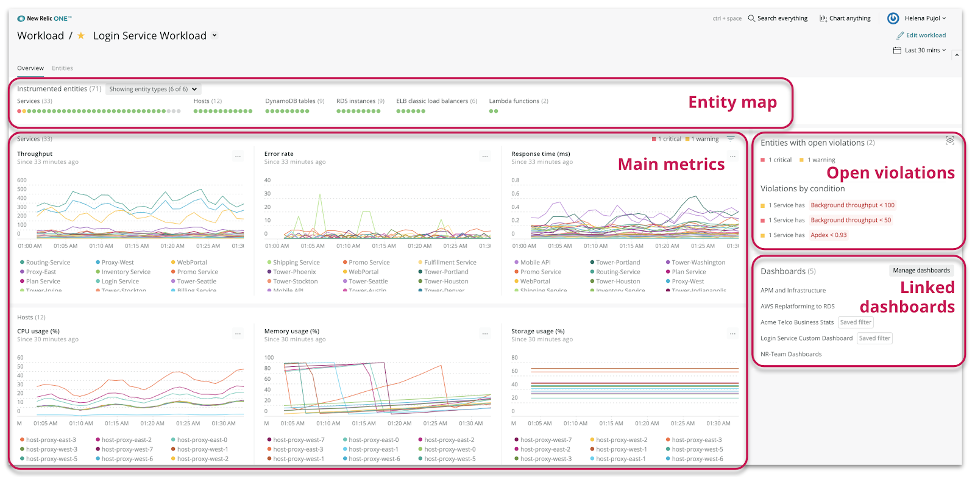Screen dimensions: 974x477
Task: Click Workload breadcrumb
Action: click(40, 36)
